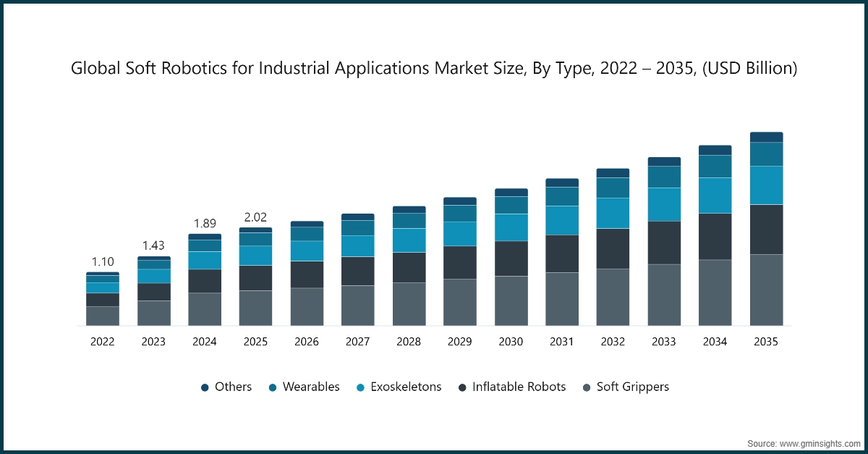Click the 2.02 data label above 2025 bar
Image resolution: width=868 pixels, height=454 pixels.
pos(256,217)
